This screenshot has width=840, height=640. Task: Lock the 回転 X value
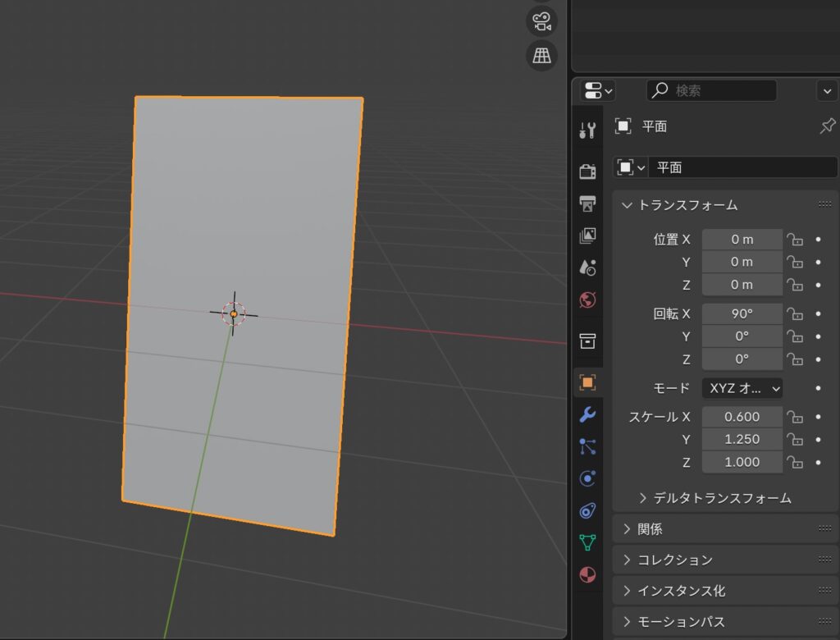794,313
